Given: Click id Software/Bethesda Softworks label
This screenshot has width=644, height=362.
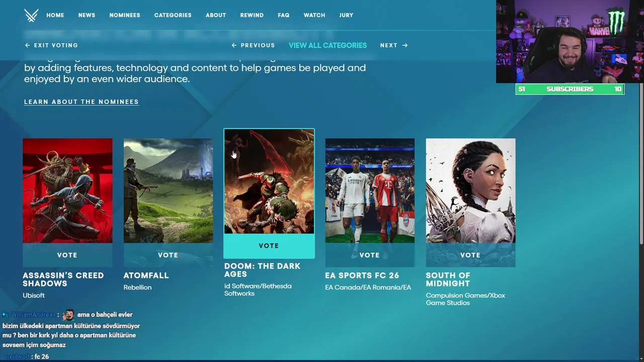Looking at the screenshot, I should click(x=258, y=290).
